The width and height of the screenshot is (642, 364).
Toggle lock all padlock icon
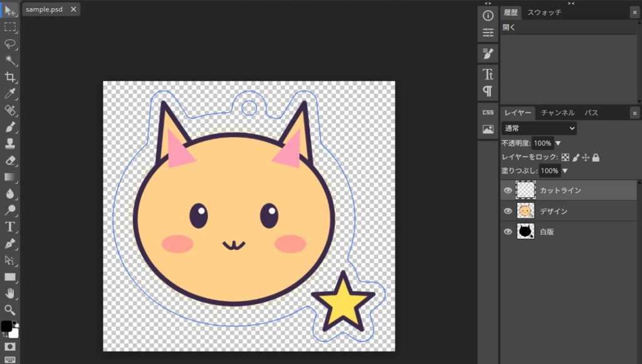point(596,157)
